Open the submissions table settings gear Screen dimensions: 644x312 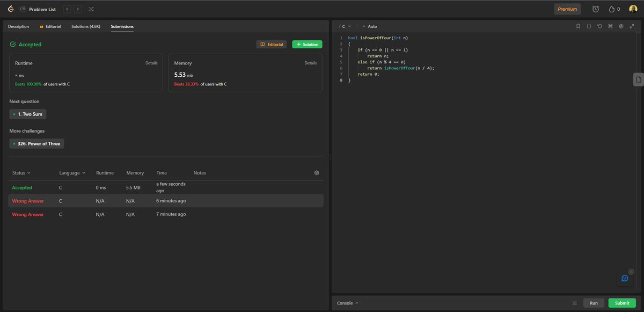pyautogui.click(x=316, y=172)
